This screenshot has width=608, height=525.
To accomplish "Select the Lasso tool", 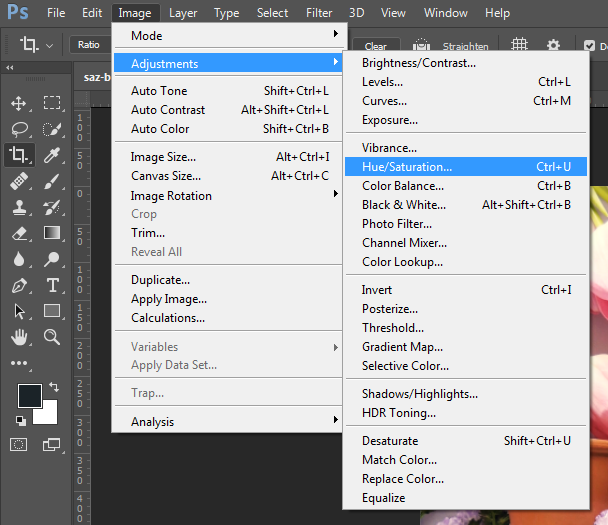I will tap(19, 129).
